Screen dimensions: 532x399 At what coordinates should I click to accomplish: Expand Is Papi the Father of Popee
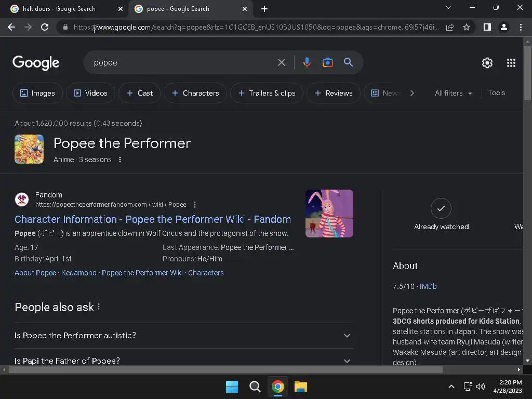(x=183, y=361)
